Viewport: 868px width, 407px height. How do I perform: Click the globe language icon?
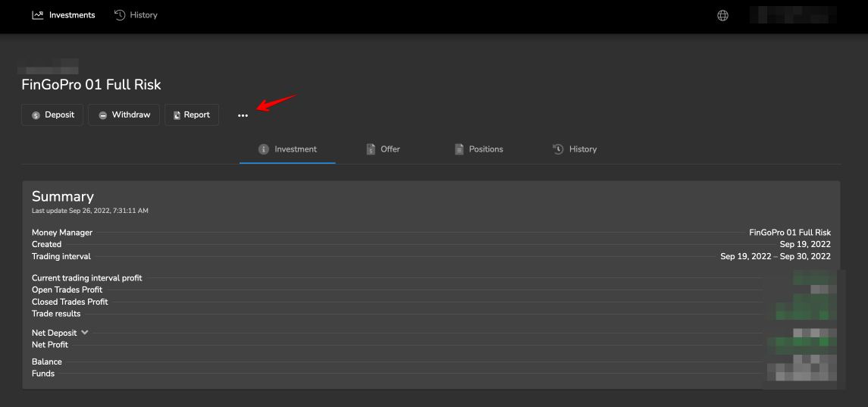(722, 15)
